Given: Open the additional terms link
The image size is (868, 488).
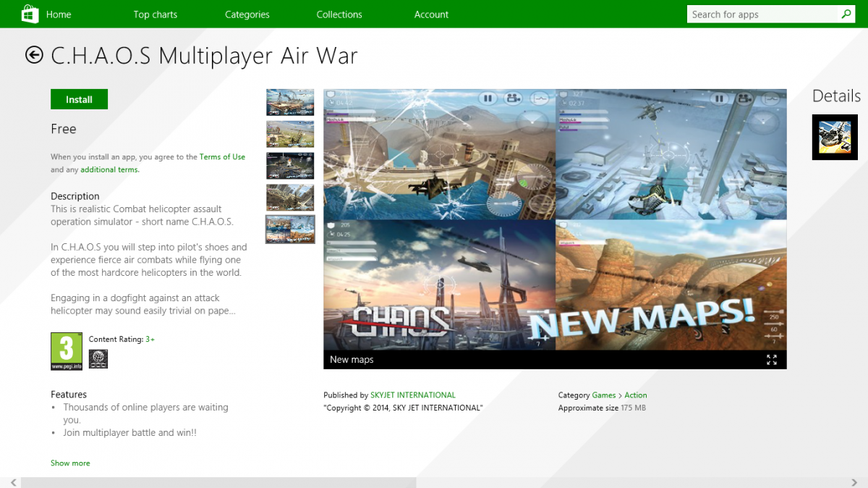Looking at the screenshot, I should (x=110, y=169).
